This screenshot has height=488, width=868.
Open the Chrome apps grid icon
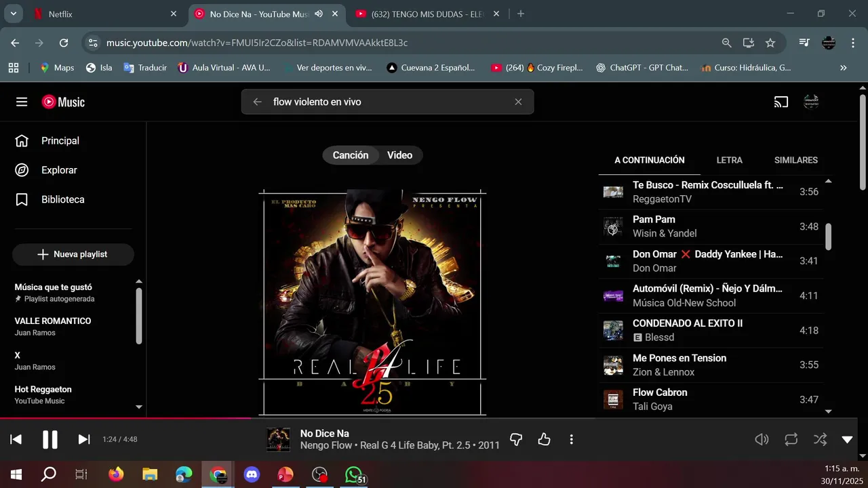coord(14,68)
